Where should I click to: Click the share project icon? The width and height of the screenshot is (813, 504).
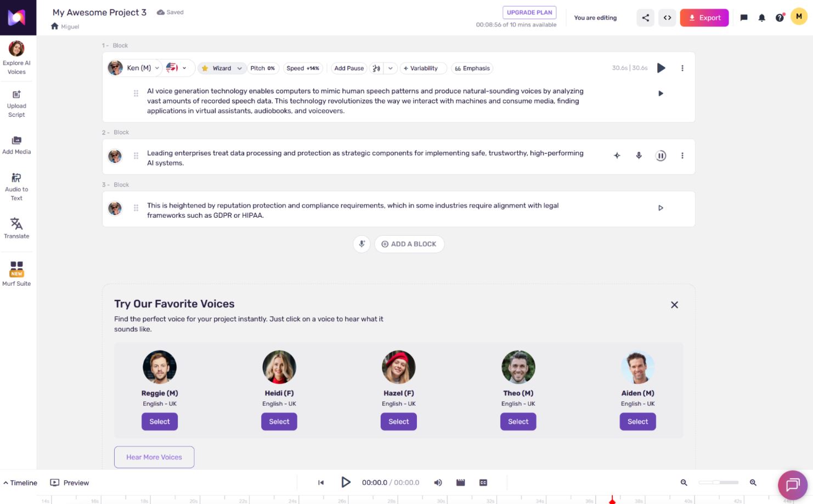click(645, 18)
